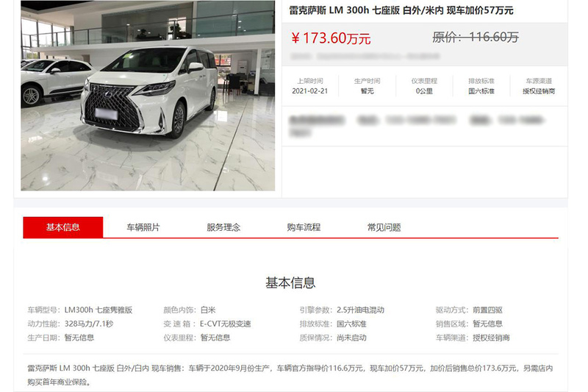Open the 车辆照片 tab
The width and height of the screenshot is (588, 392).
pos(143,227)
